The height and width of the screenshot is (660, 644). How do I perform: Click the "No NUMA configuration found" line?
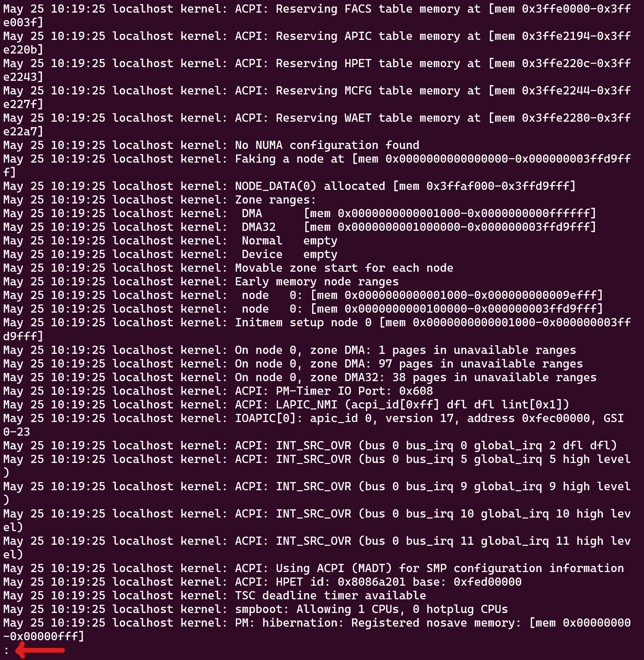pyautogui.click(x=211, y=145)
